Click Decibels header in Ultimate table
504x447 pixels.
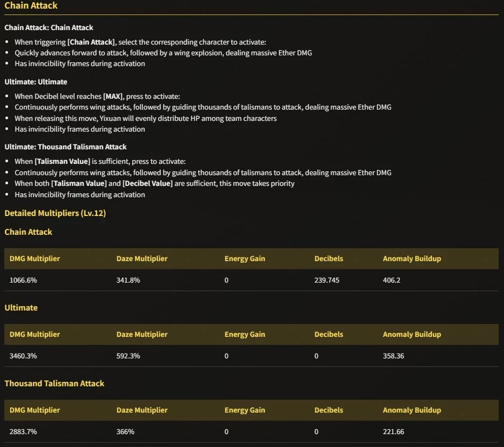click(328, 335)
